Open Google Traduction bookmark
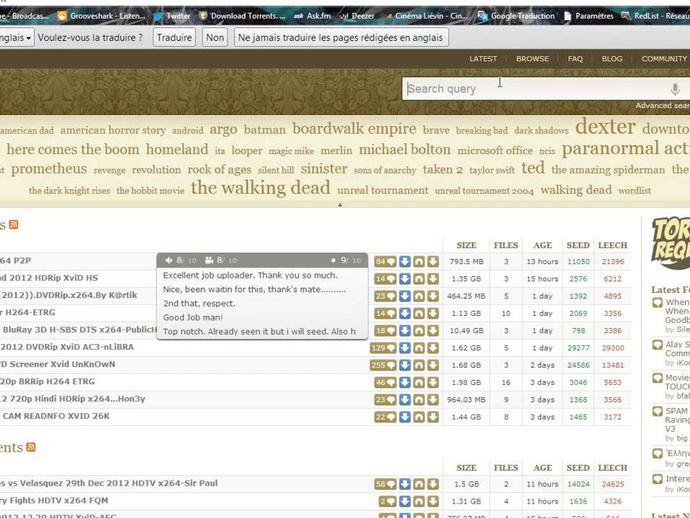This screenshot has height=518, width=690. 516,16
